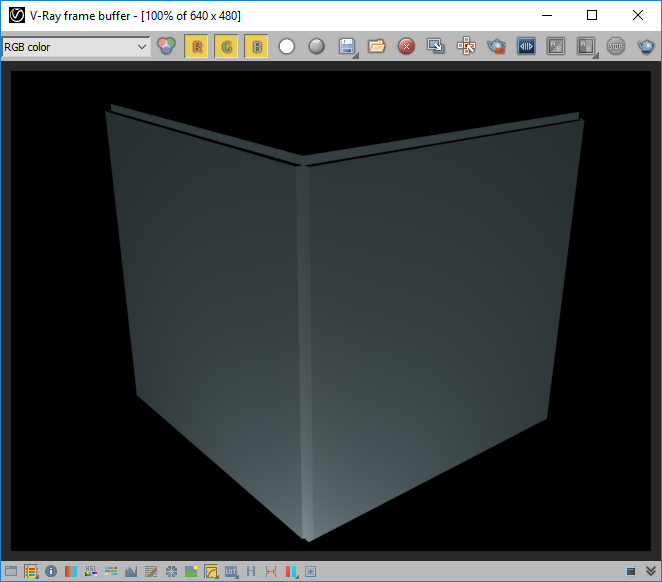Screen dimensions: 662x582
Task: Open the RGB color channel dropdown
Action: [76, 47]
